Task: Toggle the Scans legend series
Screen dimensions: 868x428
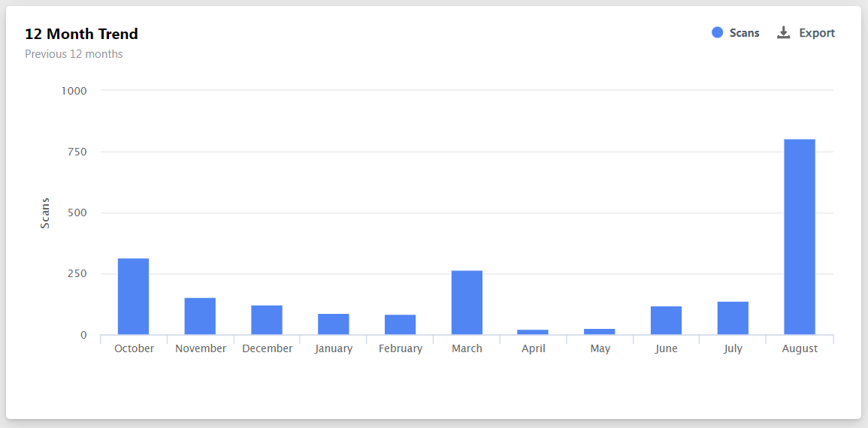Action: coord(744,33)
